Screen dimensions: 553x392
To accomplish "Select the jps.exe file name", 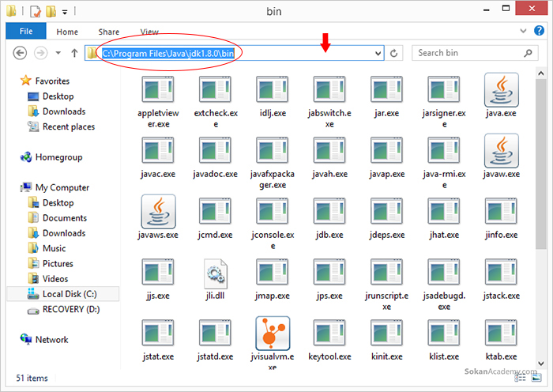I will 329,296.
